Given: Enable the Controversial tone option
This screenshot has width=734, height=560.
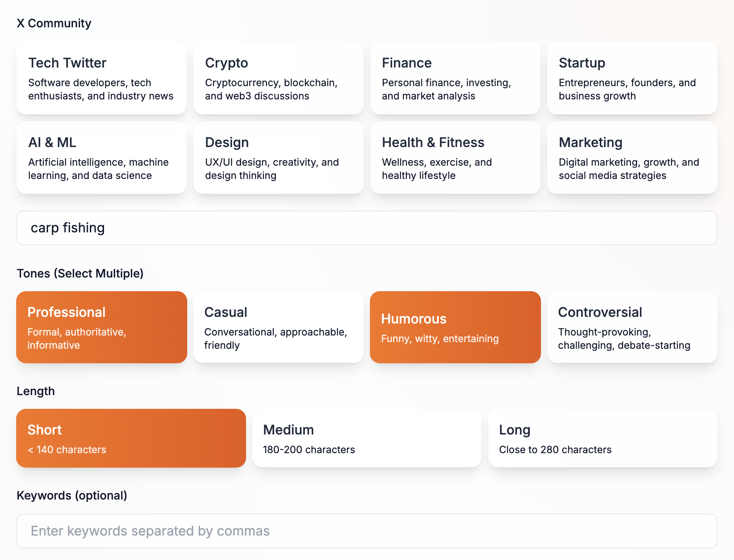Looking at the screenshot, I should (x=632, y=327).
